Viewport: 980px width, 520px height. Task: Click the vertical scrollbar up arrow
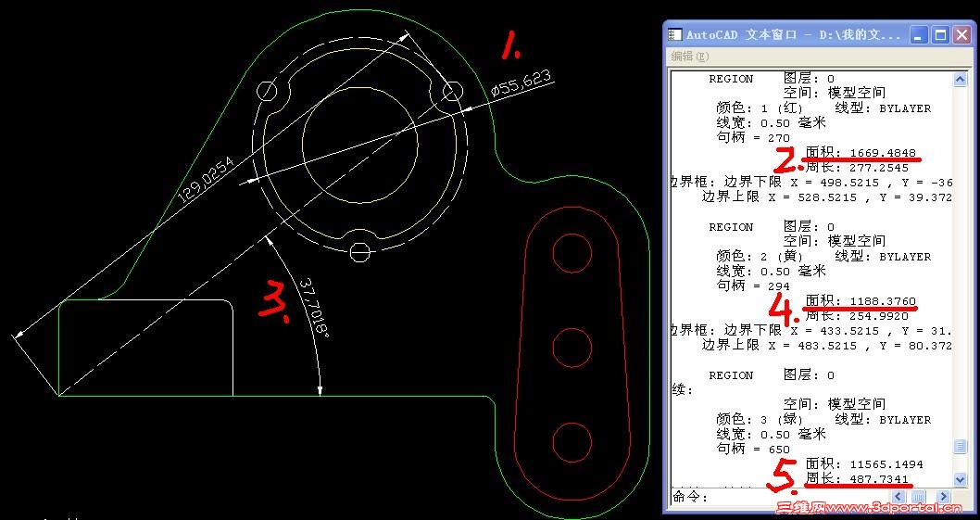point(960,79)
